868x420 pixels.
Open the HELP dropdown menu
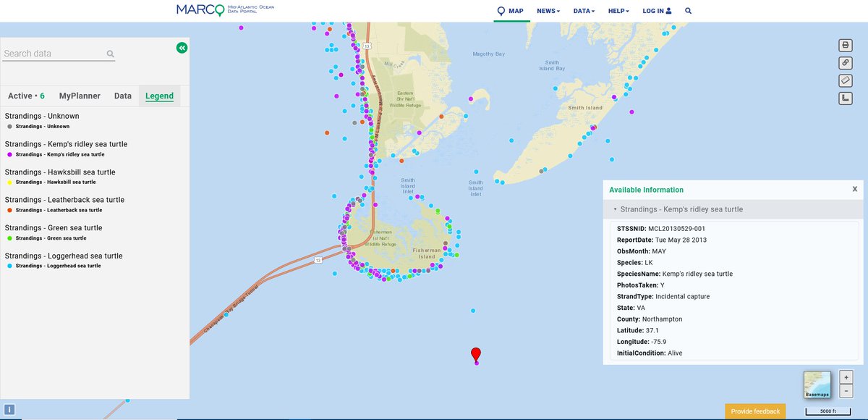tap(618, 11)
